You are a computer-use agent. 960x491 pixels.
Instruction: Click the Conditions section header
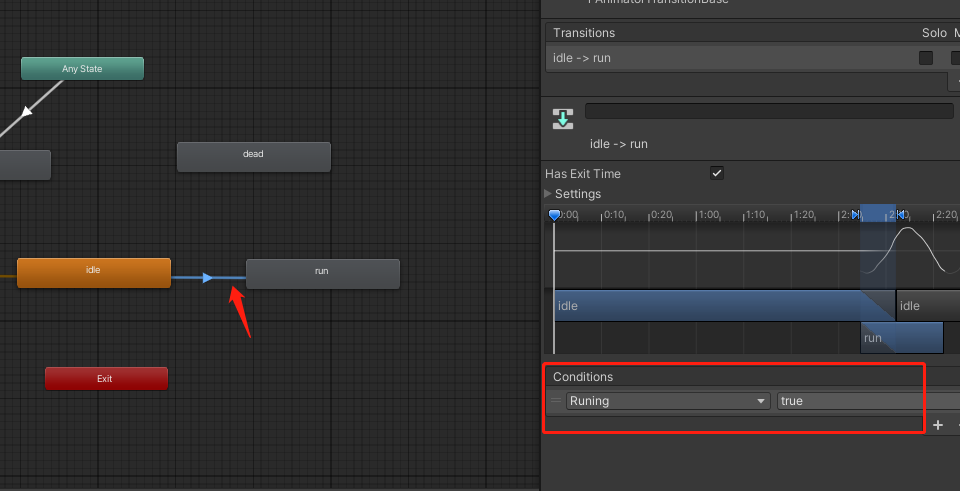click(x=583, y=377)
